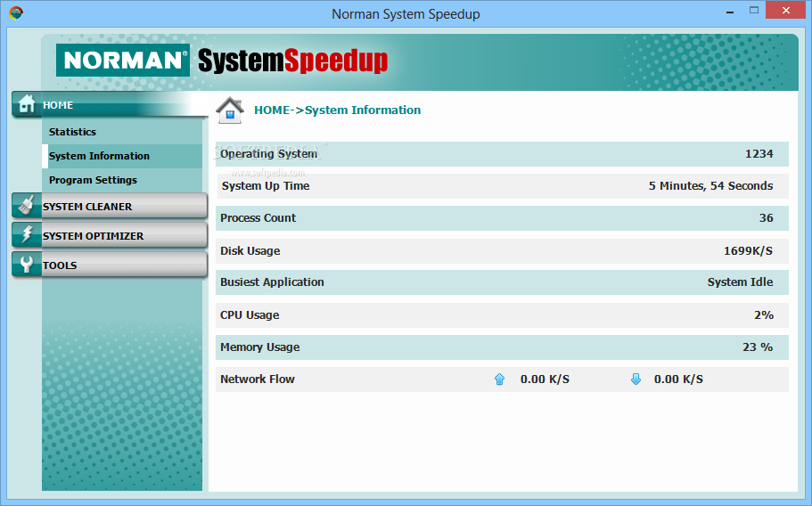This screenshot has width=812, height=506.
Task: Click the Process Count label
Action: click(x=258, y=218)
